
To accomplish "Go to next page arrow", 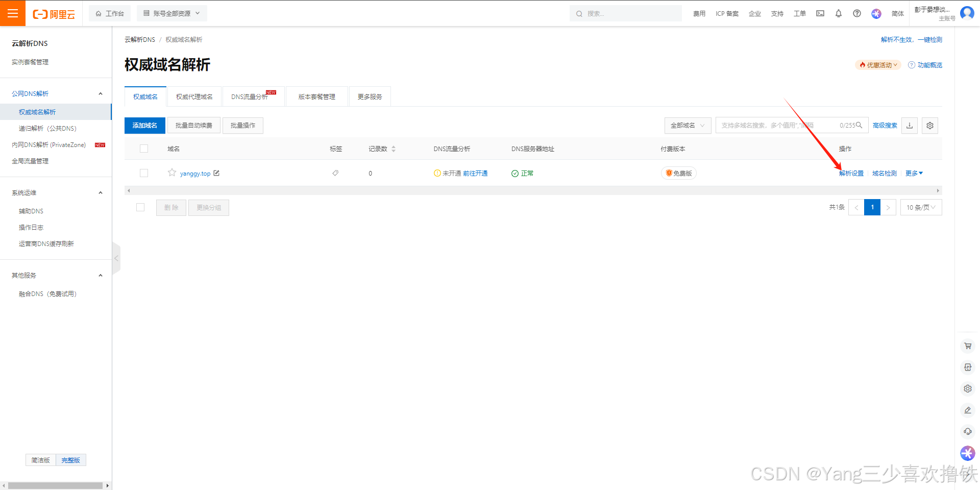I will pos(888,207).
